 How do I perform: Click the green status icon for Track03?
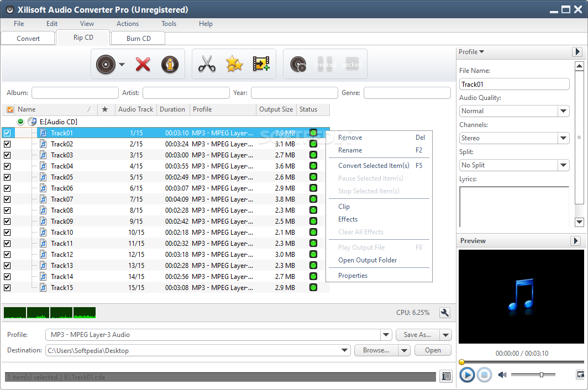click(313, 155)
